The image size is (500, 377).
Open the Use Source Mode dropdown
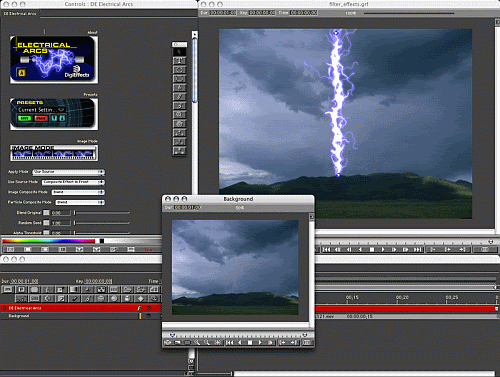[73, 182]
